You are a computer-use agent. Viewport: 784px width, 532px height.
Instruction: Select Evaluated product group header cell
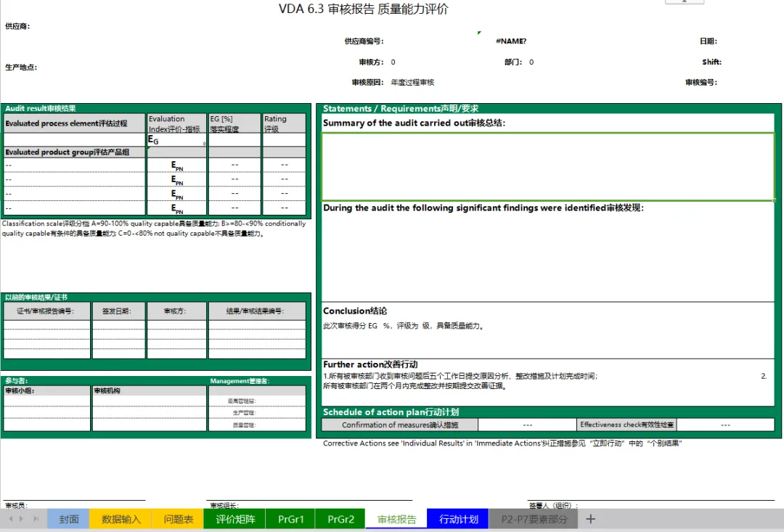tap(74, 152)
